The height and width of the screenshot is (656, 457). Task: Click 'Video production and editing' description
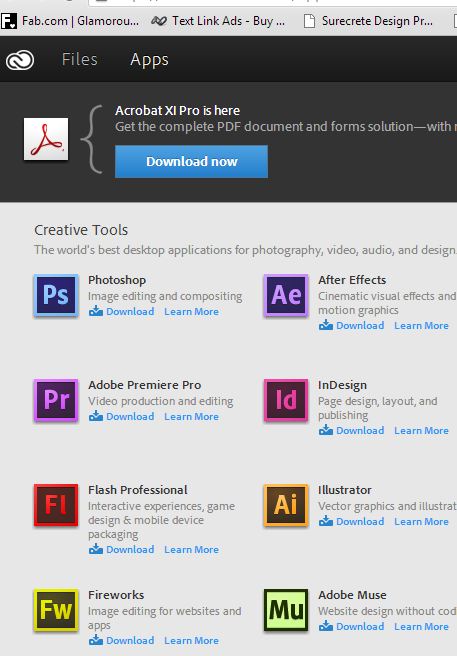[x=160, y=401]
